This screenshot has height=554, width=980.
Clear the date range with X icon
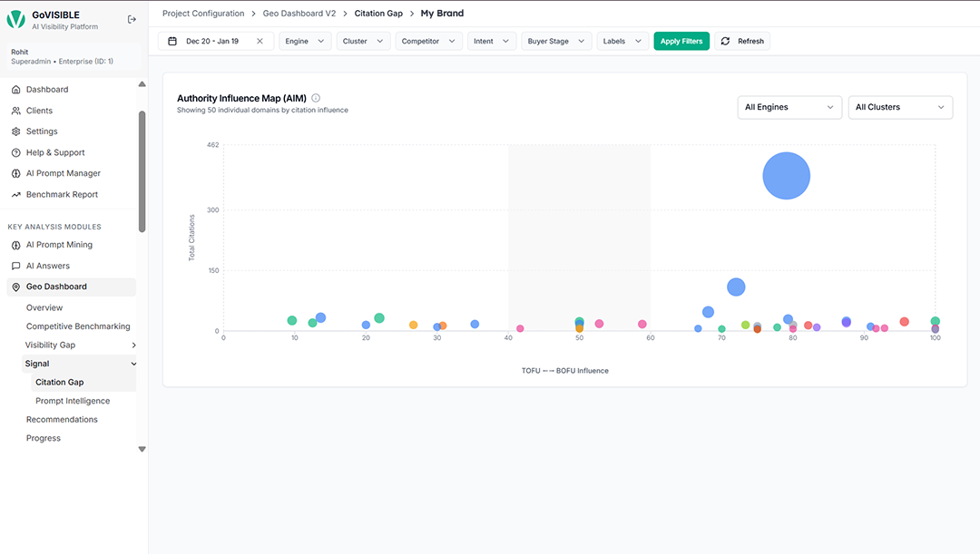(260, 41)
